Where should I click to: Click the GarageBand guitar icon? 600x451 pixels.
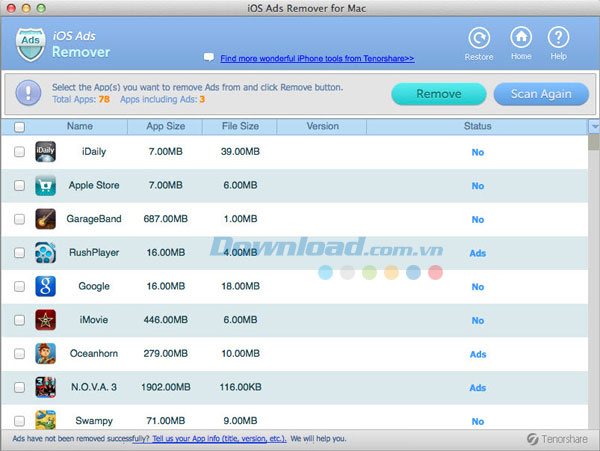45,219
